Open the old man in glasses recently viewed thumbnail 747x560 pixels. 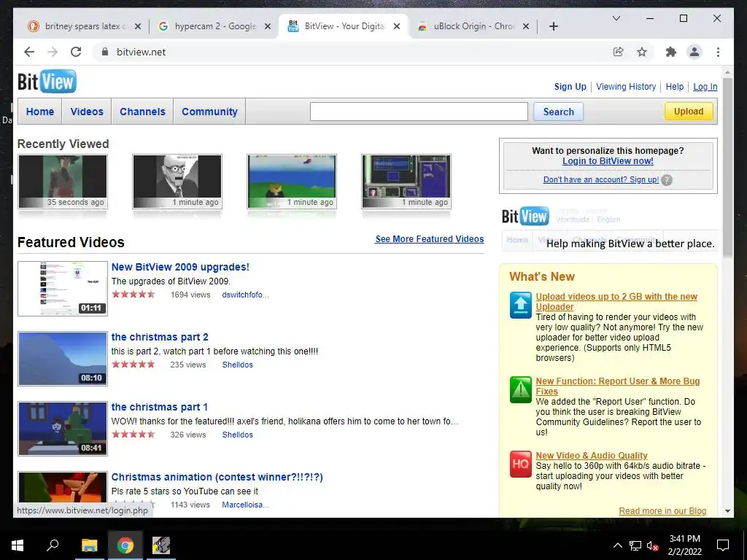[x=177, y=182]
